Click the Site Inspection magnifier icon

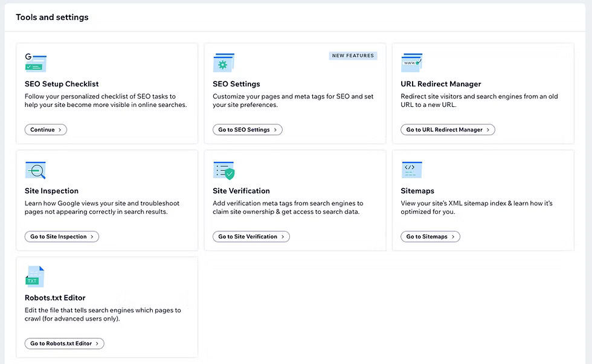pyautogui.click(x=36, y=170)
